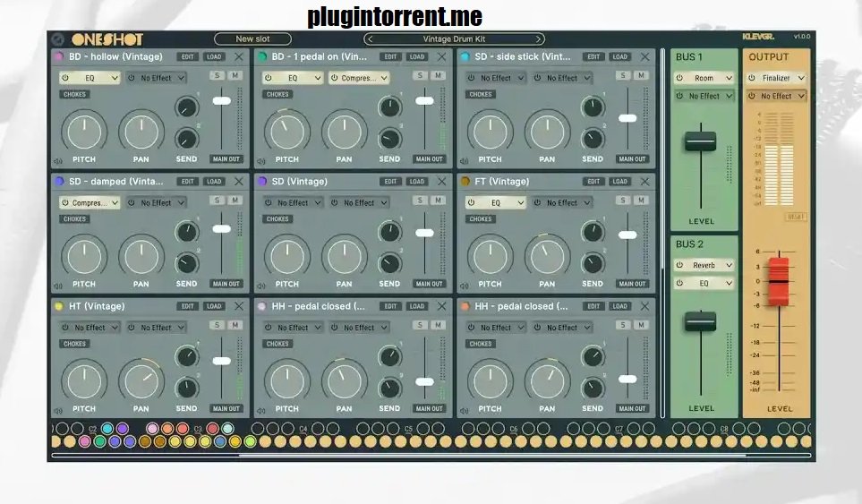Image resolution: width=862 pixels, height=504 pixels.
Task: Toggle power of Compressor on SD - damped
Action: (65, 203)
